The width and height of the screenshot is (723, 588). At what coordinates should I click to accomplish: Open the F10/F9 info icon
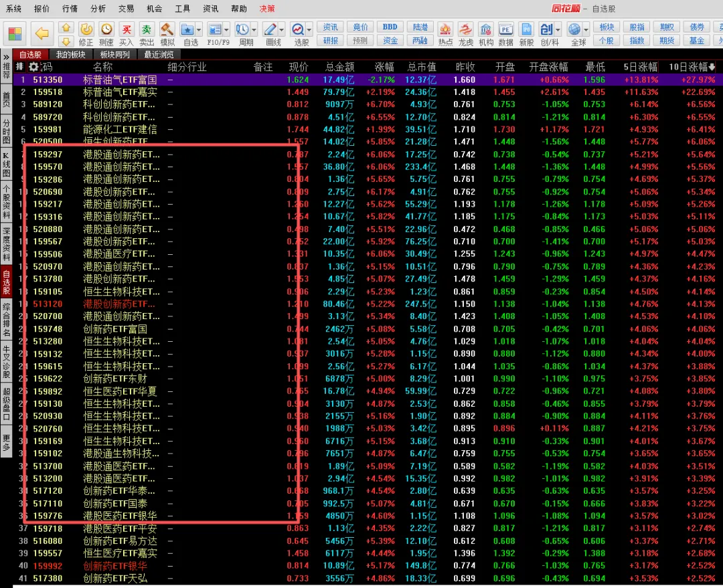215,29
